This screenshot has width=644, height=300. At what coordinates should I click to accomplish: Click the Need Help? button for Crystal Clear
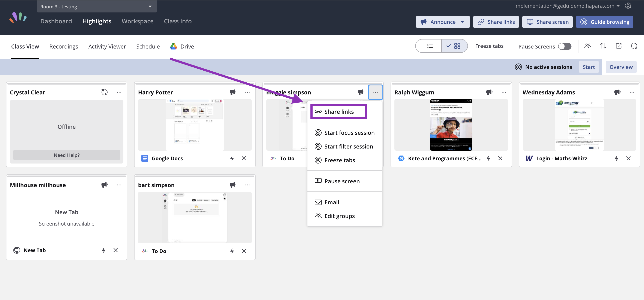click(66, 155)
